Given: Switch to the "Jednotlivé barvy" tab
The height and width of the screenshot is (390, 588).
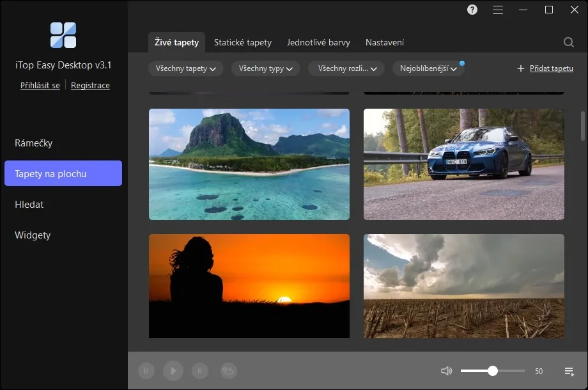Looking at the screenshot, I should tap(318, 43).
